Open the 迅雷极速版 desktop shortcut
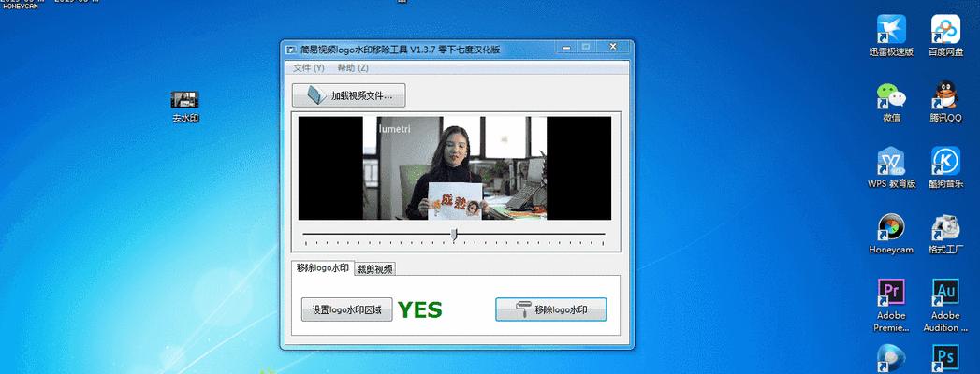This screenshot has width=980, height=374. click(891, 35)
